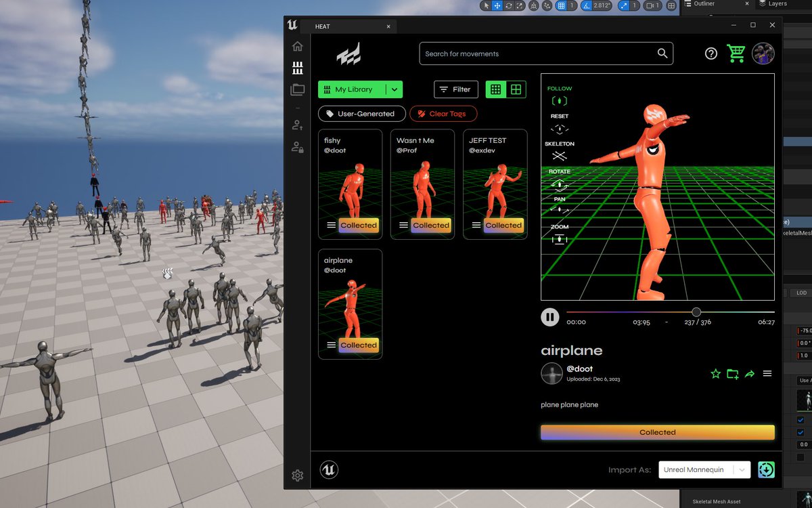The width and height of the screenshot is (812, 508).
Task: Open Wasn't Me card's hamburger menu
Action: [404, 226]
